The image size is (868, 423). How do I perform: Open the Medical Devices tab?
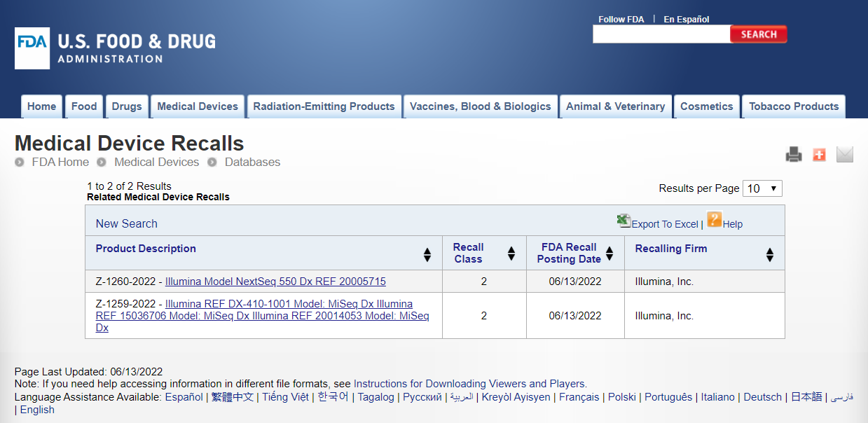click(198, 106)
